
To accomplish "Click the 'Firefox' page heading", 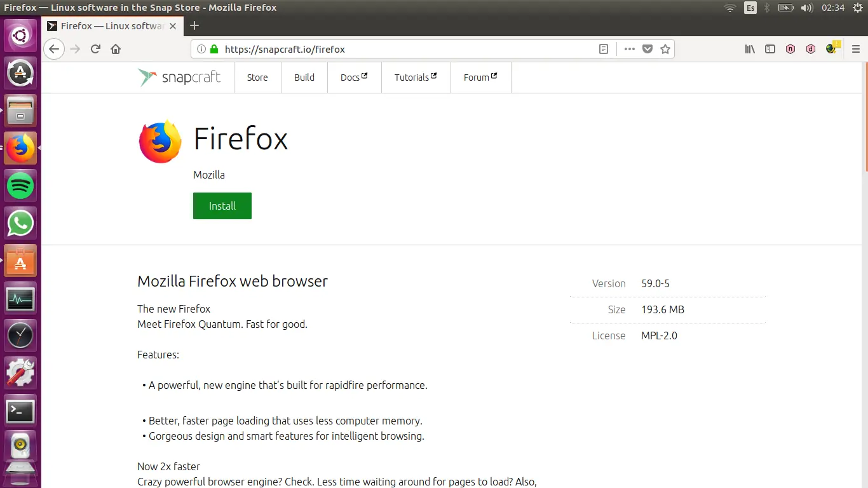I will click(241, 139).
